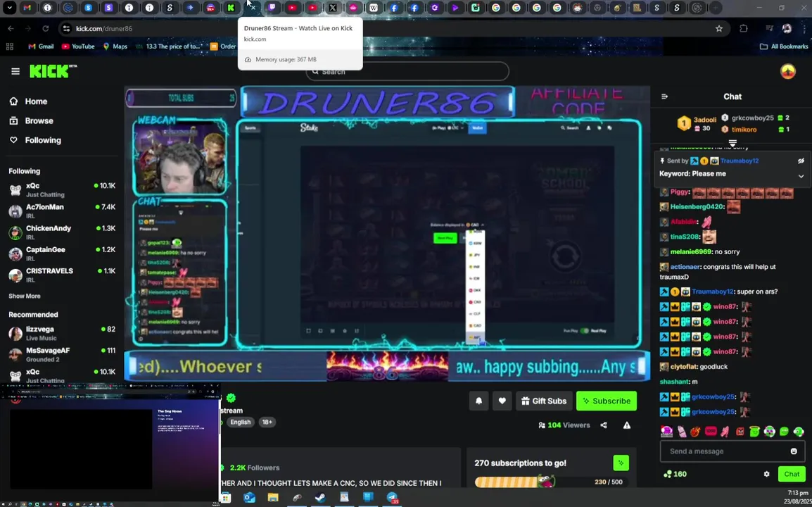812x507 pixels.
Task: Click the browser reload button
Action: [x=46, y=28]
